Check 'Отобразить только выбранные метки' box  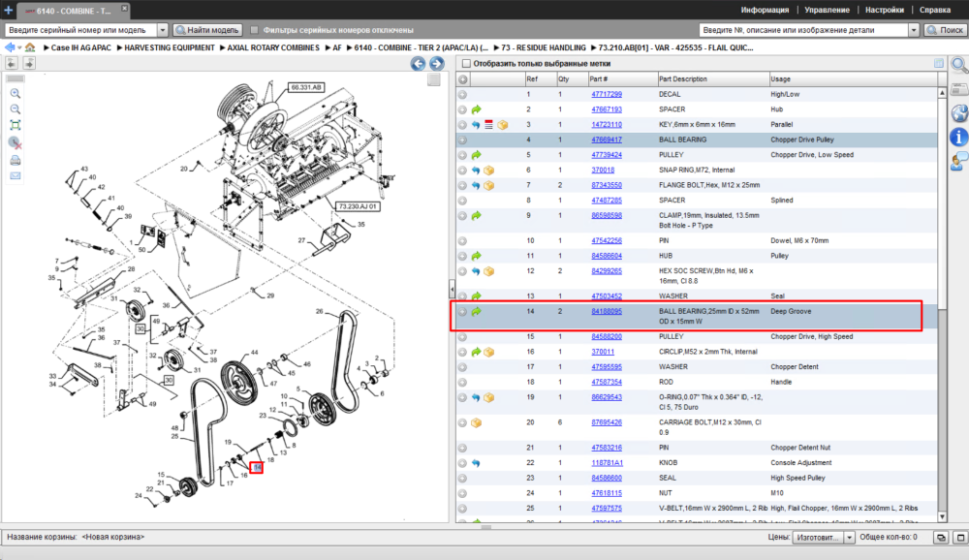coord(467,64)
